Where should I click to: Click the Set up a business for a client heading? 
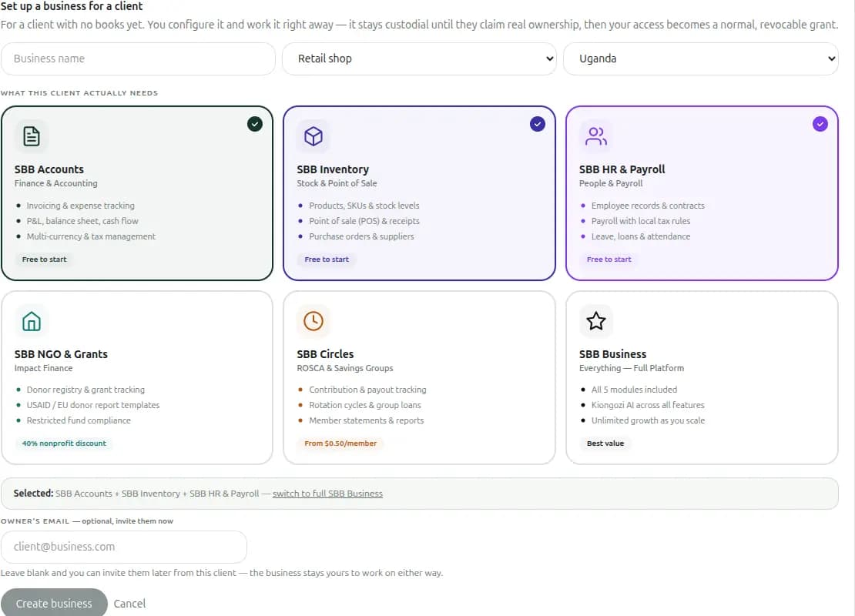point(72,6)
